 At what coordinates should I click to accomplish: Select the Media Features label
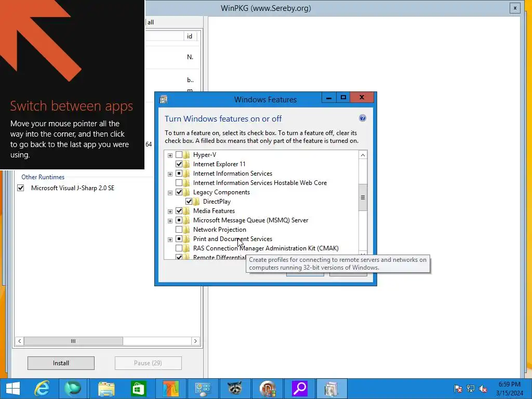pyautogui.click(x=214, y=211)
